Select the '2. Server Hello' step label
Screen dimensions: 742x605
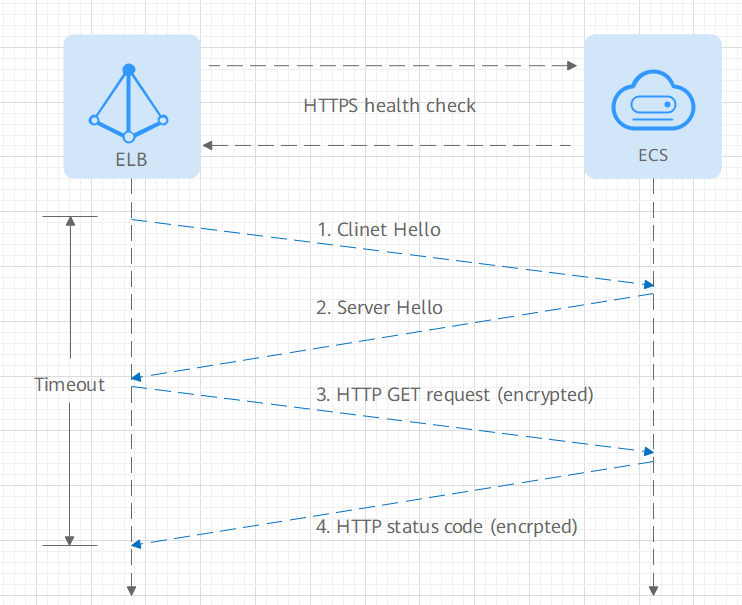tap(379, 307)
